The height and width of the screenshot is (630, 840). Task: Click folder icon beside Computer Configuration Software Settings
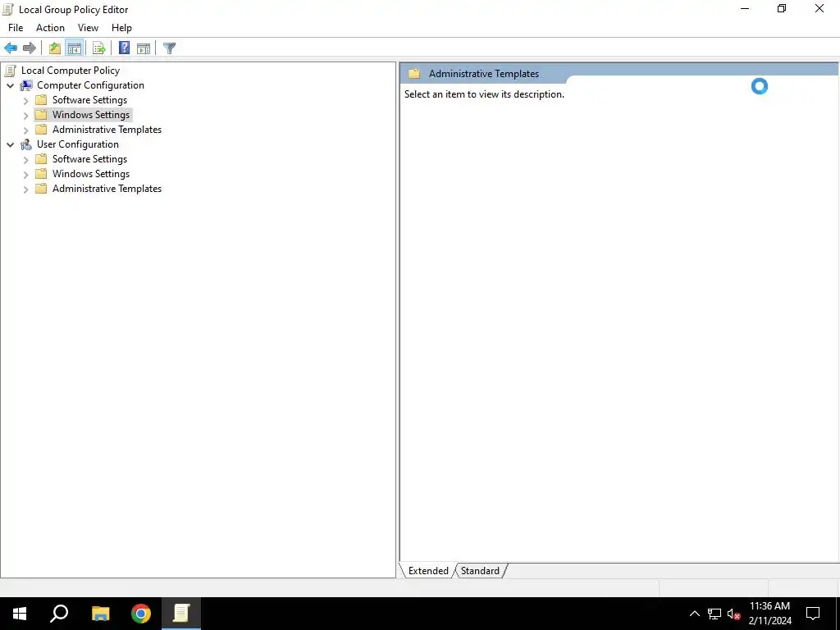[x=41, y=99]
